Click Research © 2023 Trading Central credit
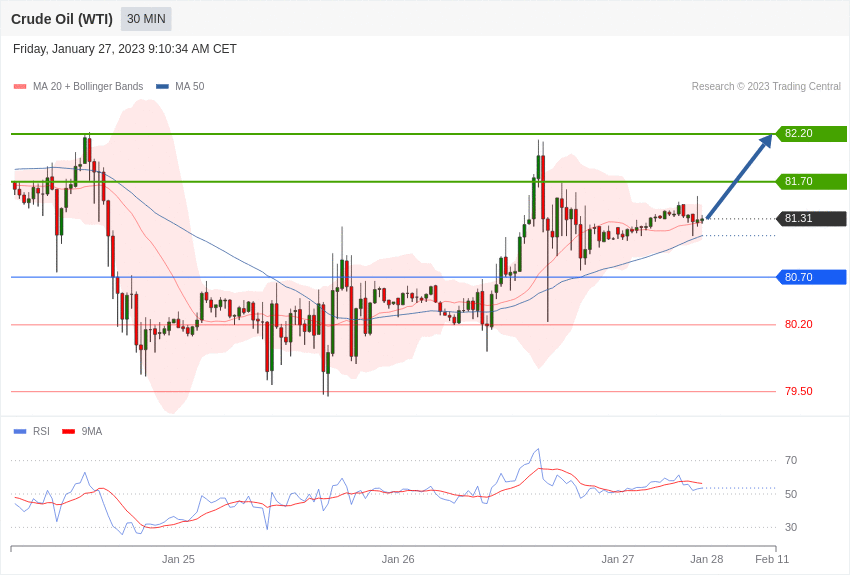The image size is (850, 576). coord(766,86)
